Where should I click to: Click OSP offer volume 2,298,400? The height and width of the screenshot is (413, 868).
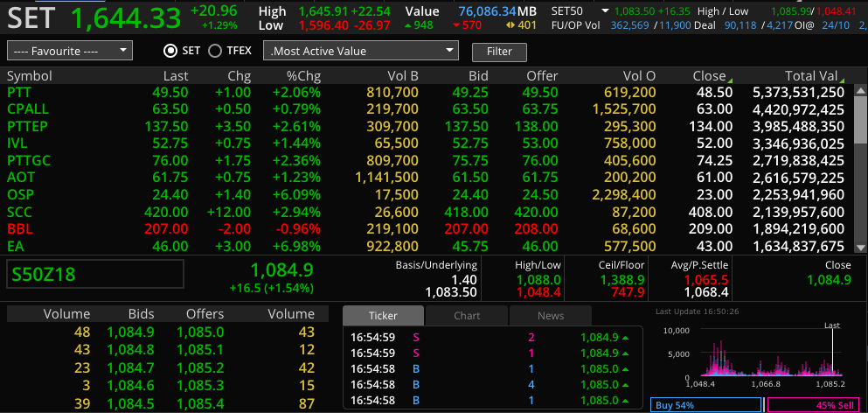[x=624, y=194]
